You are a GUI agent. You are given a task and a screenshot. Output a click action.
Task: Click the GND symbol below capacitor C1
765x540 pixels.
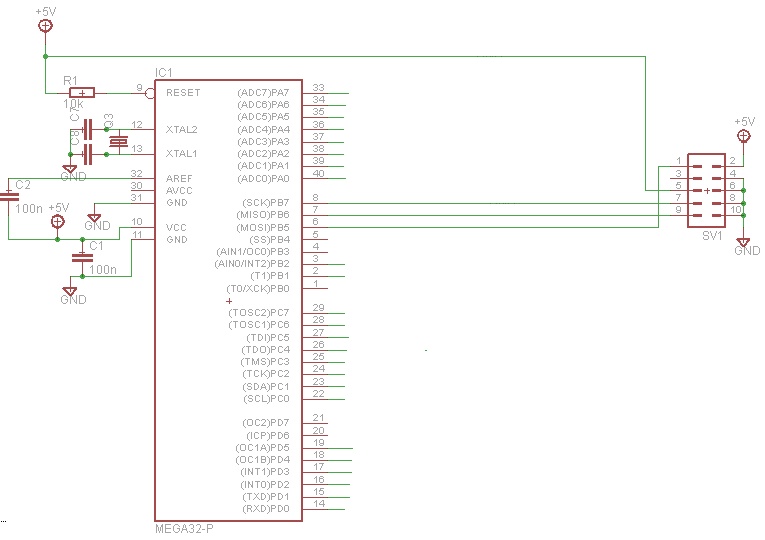click(70, 291)
